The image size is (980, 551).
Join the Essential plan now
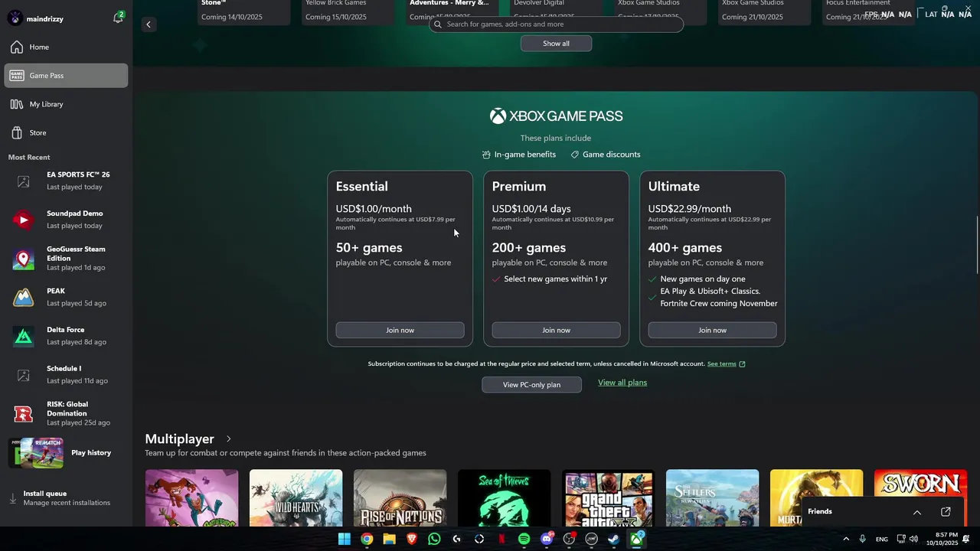[x=400, y=330]
